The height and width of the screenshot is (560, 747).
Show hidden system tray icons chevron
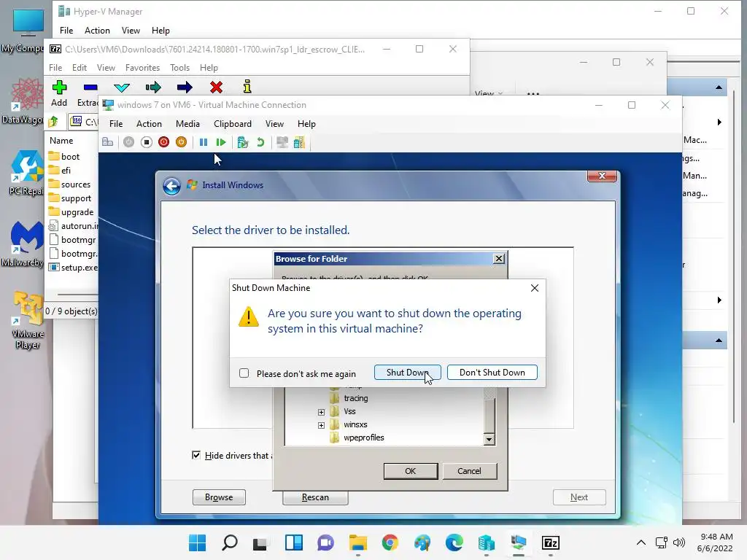(641, 542)
